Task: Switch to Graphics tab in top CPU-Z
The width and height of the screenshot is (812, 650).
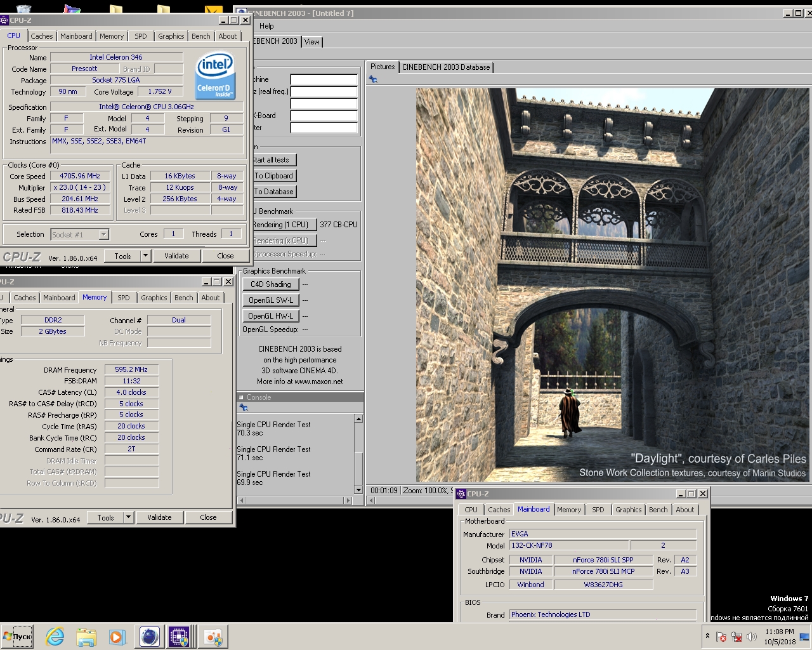Action: pos(171,36)
